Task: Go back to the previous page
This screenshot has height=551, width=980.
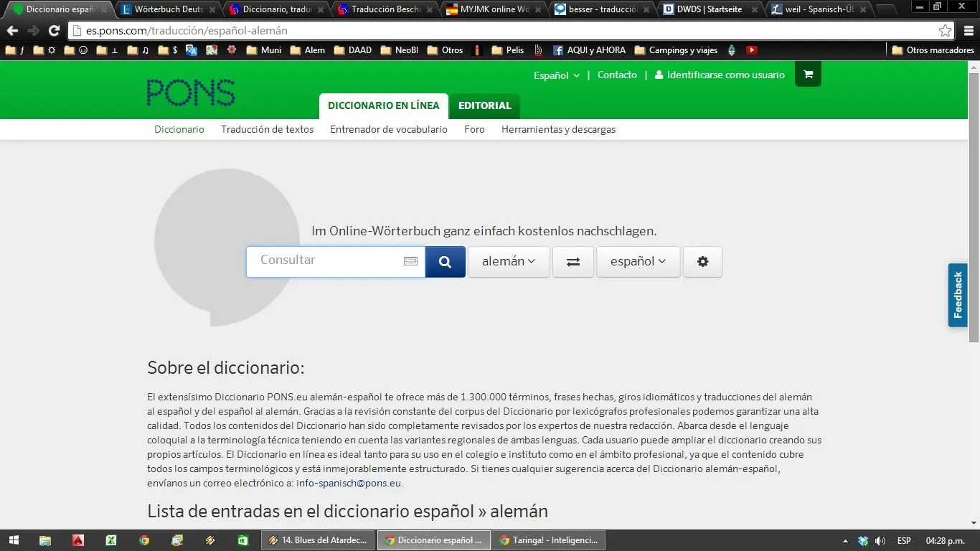Action: coord(12,31)
